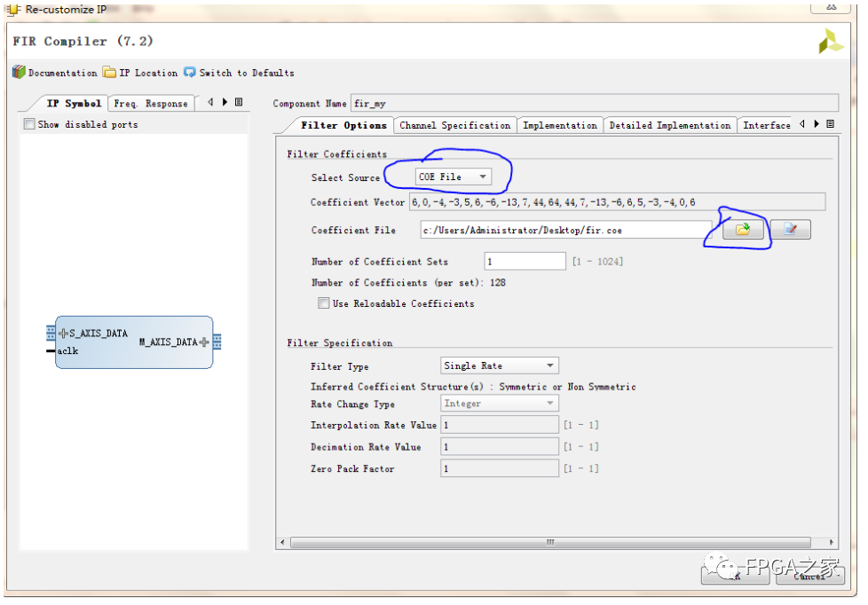Open the Detailed Implementation tab

(670, 125)
